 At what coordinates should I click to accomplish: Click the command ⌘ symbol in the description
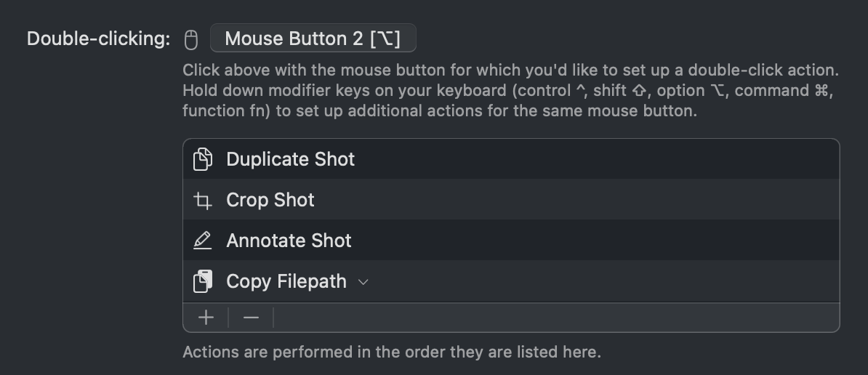[x=821, y=91]
